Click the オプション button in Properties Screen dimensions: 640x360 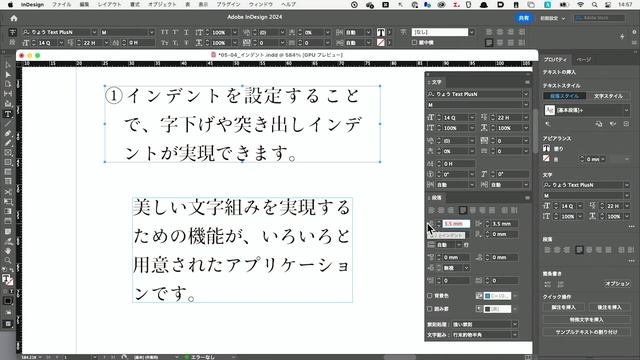coord(617,284)
